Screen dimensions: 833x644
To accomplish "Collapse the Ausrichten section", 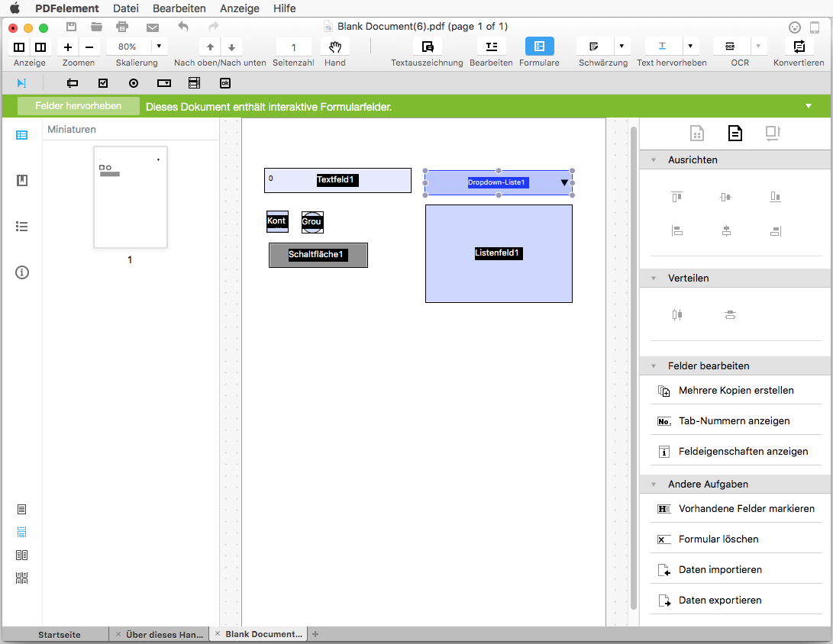I will tap(654, 159).
